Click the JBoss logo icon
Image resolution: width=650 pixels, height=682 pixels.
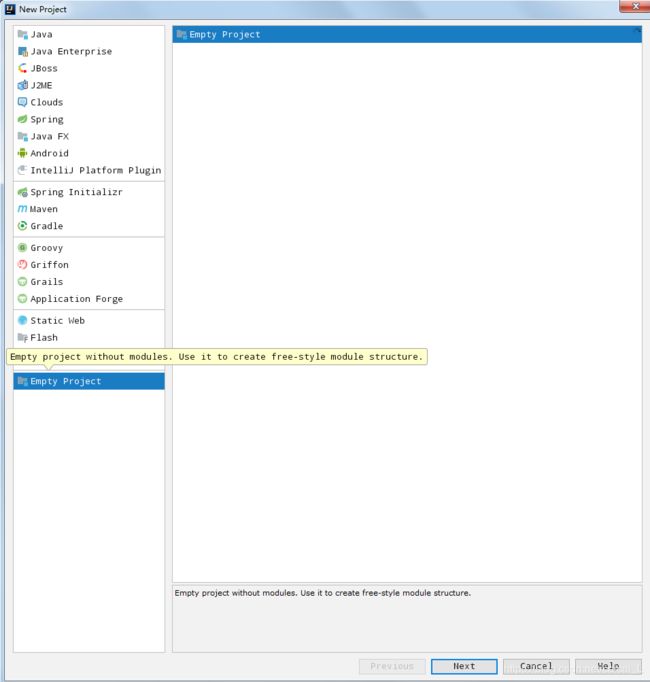point(23,68)
